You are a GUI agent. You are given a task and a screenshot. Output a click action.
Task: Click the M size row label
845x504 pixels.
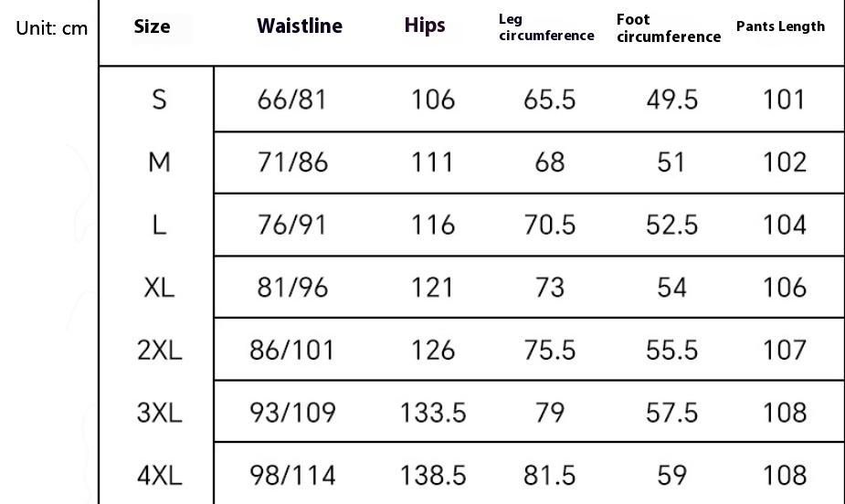pos(159,163)
